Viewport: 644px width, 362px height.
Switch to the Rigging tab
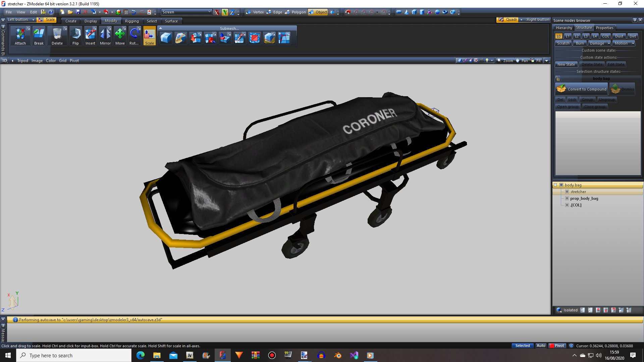pyautogui.click(x=131, y=21)
